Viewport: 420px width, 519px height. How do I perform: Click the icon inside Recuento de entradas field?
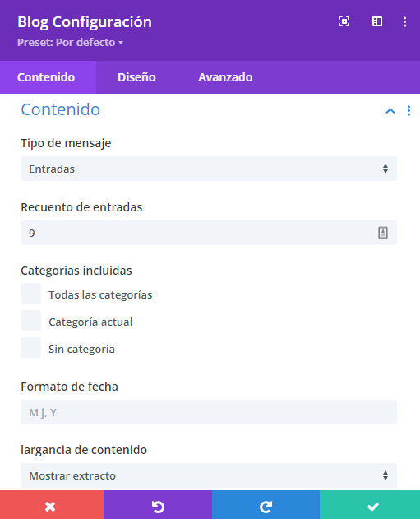(383, 233)
